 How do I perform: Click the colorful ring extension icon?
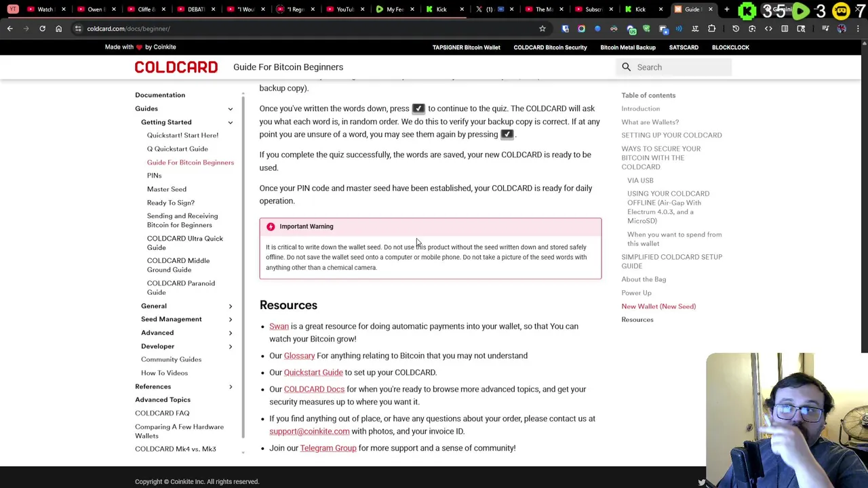click(x=581, y=28)
